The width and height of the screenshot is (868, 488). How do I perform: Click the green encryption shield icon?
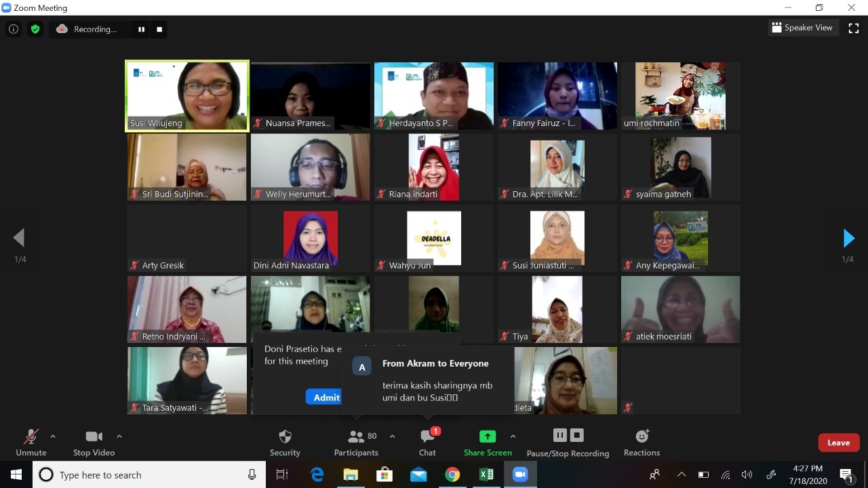tap(35, 29)
